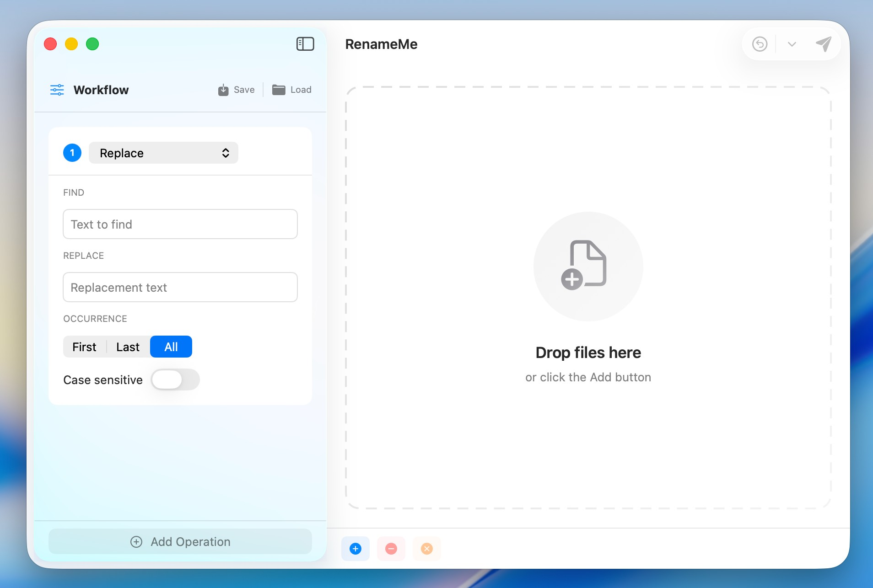Screen dimensions: 873x588
Task: Click the step 1 numbered badge
Action: pyautogui.click(x=72, y=153)
